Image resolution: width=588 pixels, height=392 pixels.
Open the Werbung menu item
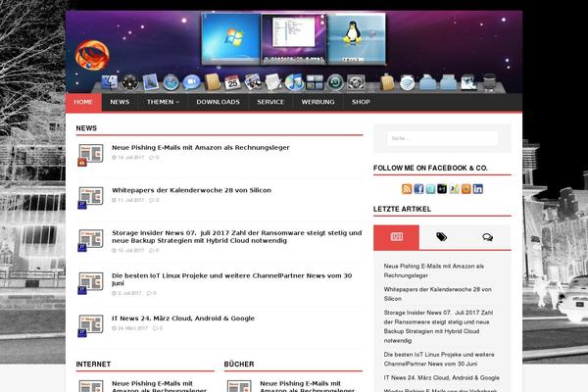click(318, 102)
